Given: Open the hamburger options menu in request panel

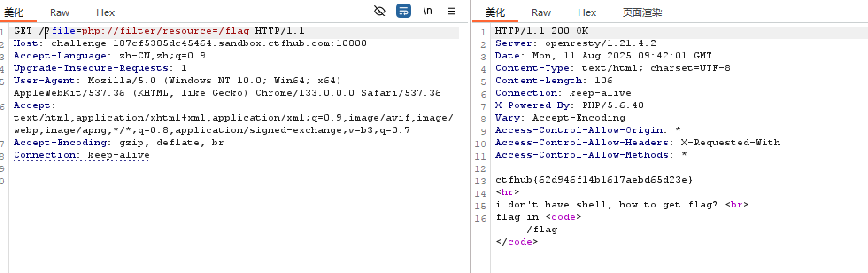Looking at the screenshot, I should coord(451,11).
